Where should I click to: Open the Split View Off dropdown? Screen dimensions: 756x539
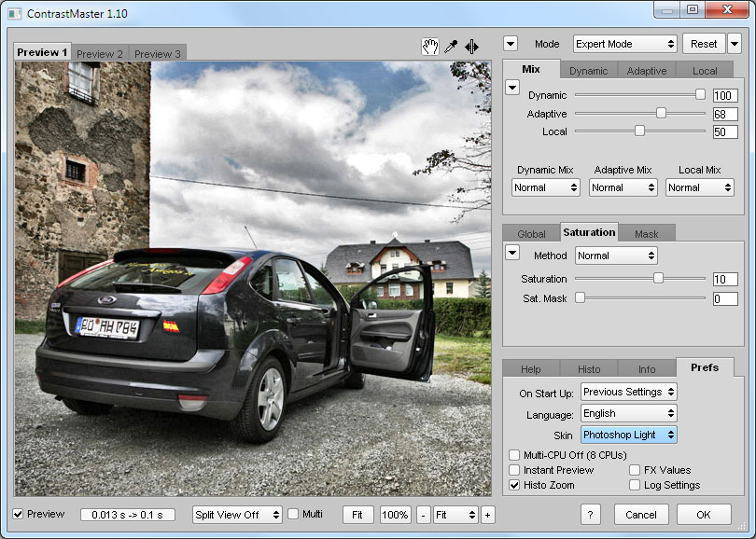pyautogui.click(x=237, y=515)
